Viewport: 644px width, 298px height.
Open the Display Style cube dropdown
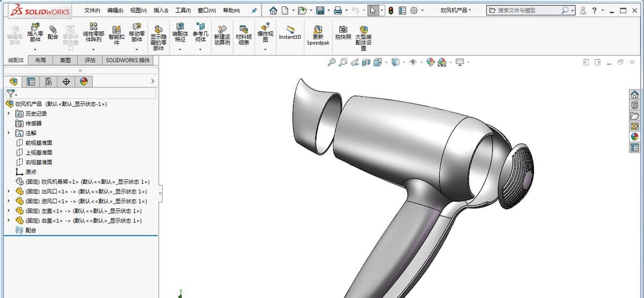click(x=396, y=62)
